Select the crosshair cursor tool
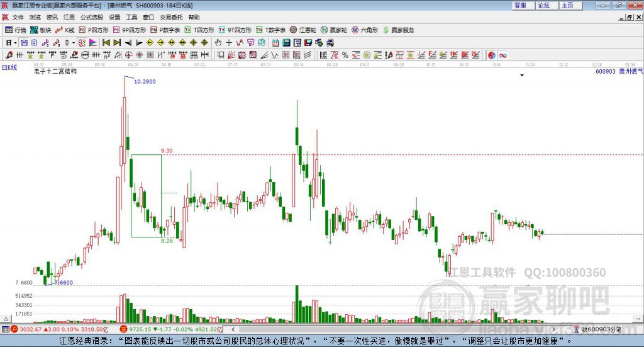This screenshot has width=644, height=347. 229,43
